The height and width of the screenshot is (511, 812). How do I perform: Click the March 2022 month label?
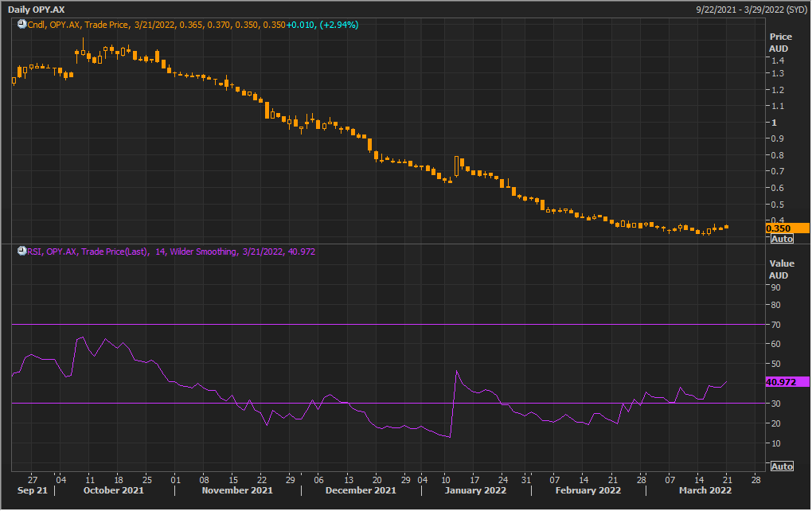tap(705, 490)
